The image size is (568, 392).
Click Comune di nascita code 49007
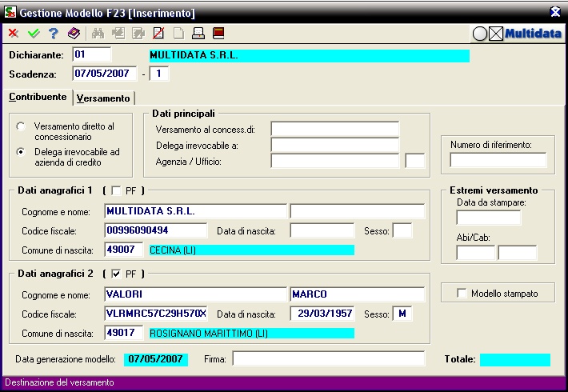tap(124, 250)
